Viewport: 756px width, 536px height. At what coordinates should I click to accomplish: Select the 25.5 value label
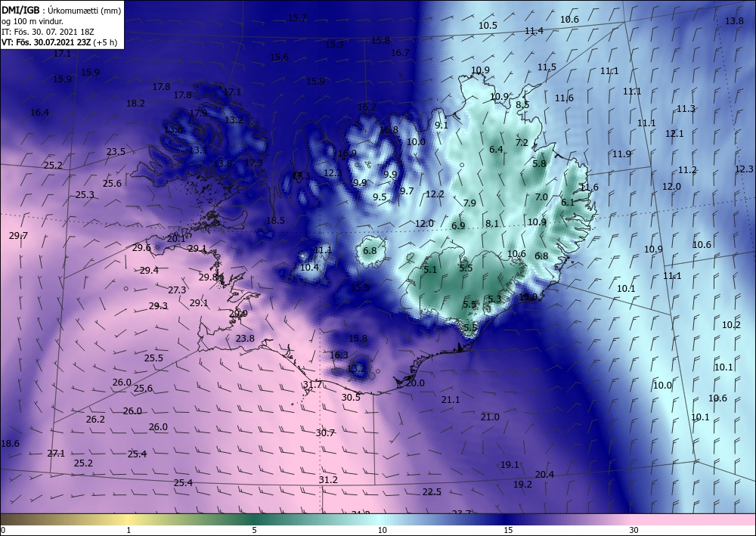click(x=153, y=358)
